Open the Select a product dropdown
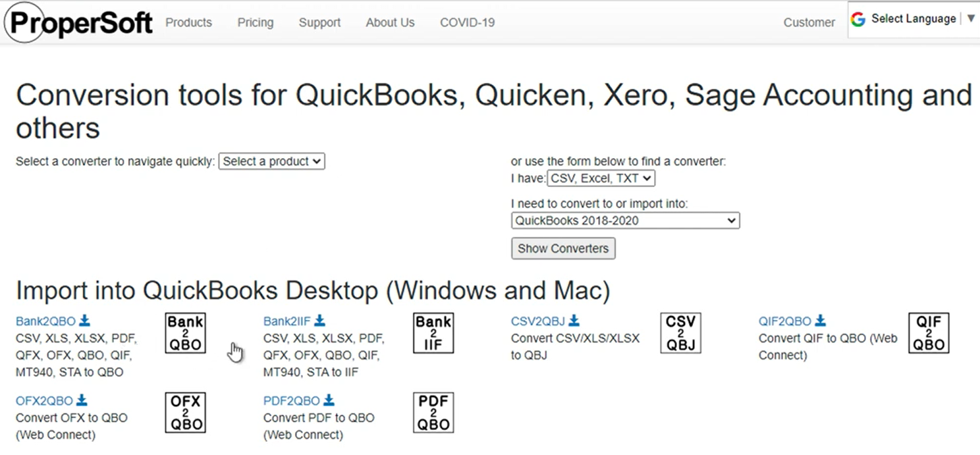This screenshot has height=455, width=980. [x=272, y=161]
